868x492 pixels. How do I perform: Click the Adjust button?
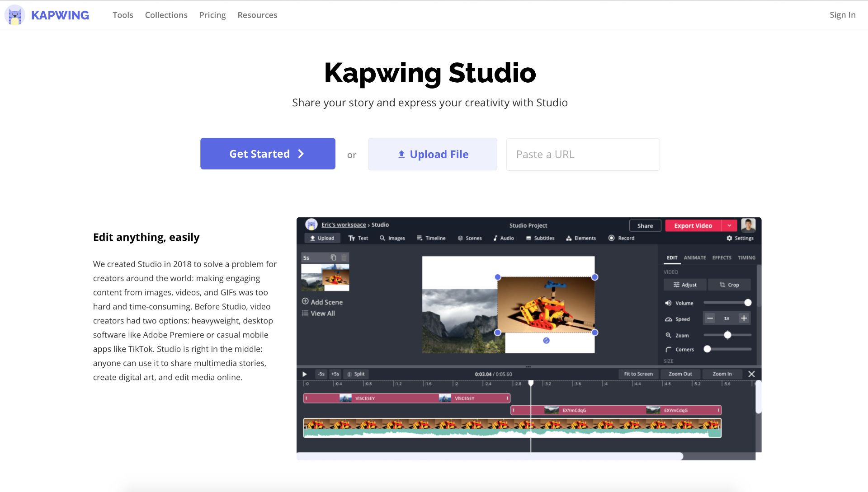click(685, 285)
